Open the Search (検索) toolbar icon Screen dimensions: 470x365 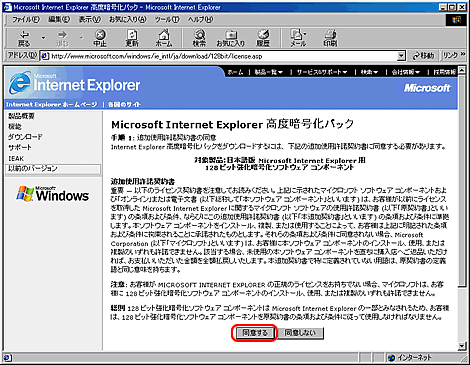199,38
